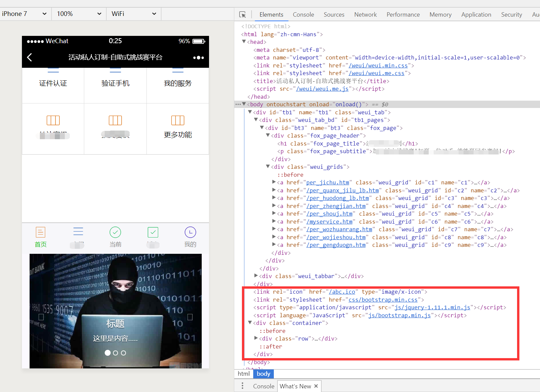Select the third carousel indicator dot
The height and width of the screenshot is (392, 540).
point(123,353)
